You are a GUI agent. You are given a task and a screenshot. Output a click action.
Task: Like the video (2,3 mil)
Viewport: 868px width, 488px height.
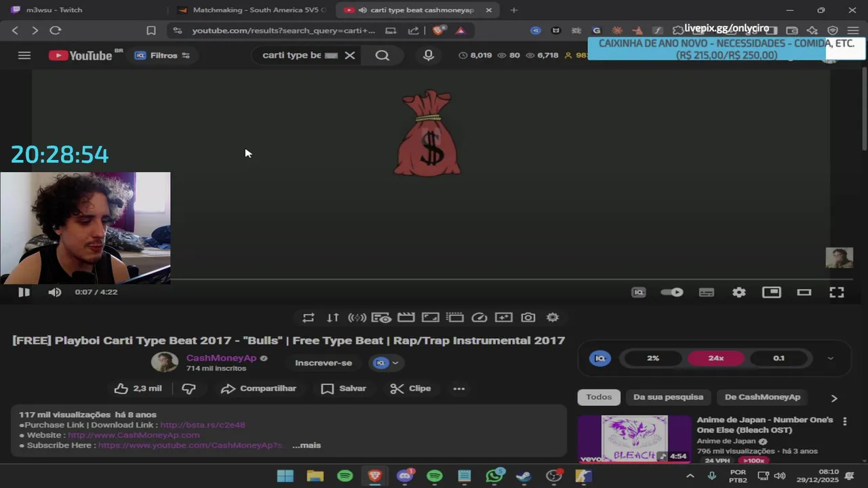click(138, 388)
